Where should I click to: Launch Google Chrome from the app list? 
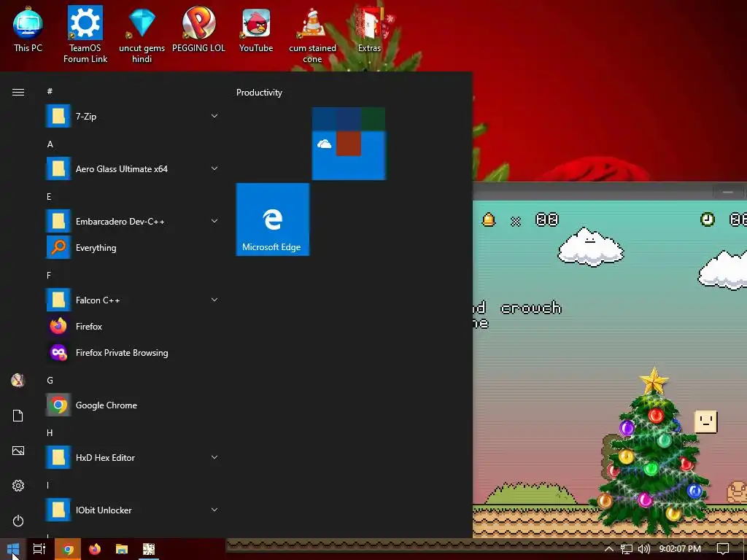(x=133, y=405)
